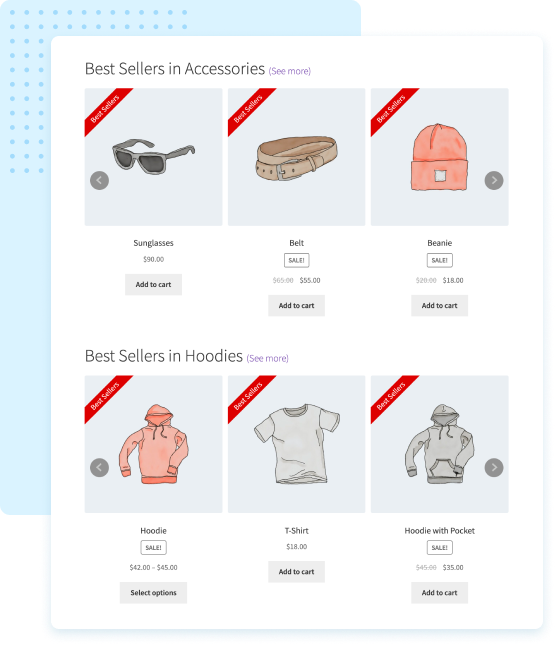Viewport: 555px width, 645px height.
Task: Add Belt to cart
Action: (296, 305)
